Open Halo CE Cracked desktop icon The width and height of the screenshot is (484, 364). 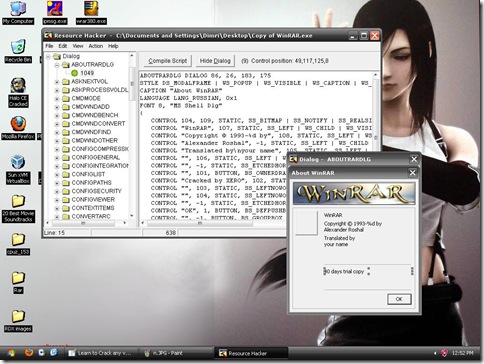(x=18, y=92)
